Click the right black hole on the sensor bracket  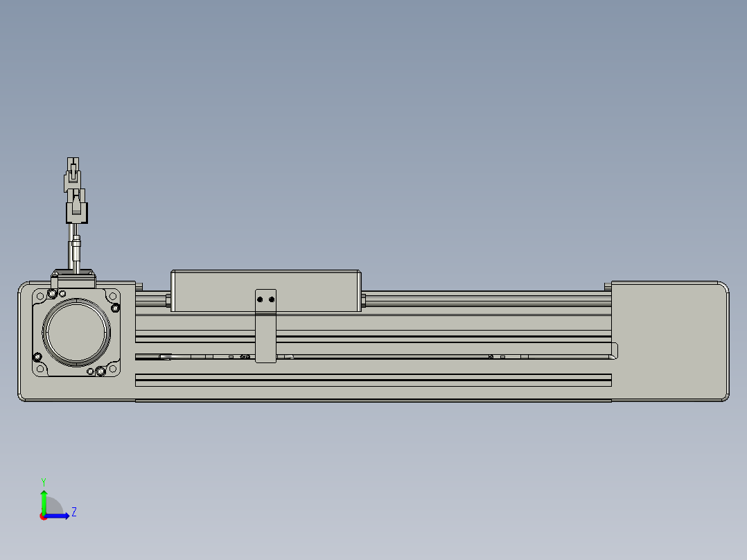[x=272, y=300]
